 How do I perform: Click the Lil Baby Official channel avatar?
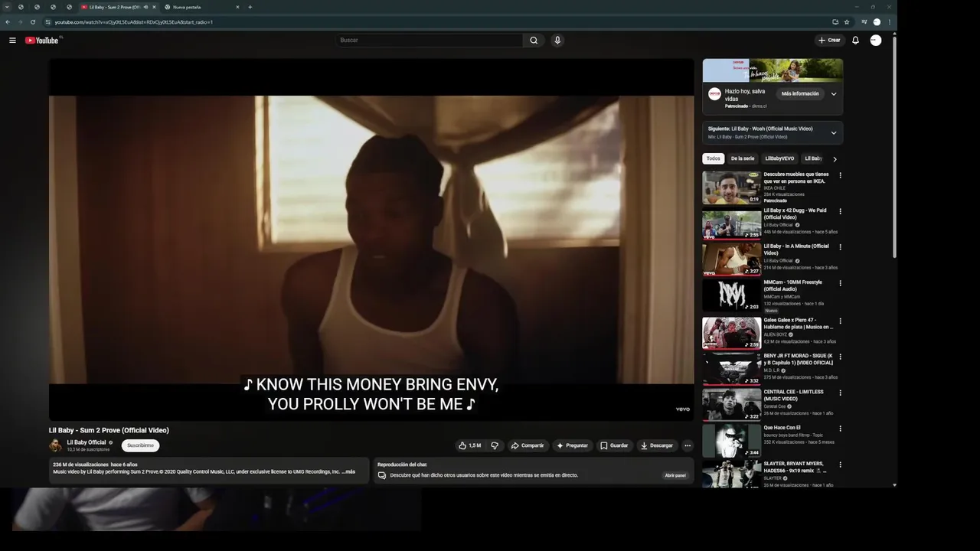(x=55, y=445)
